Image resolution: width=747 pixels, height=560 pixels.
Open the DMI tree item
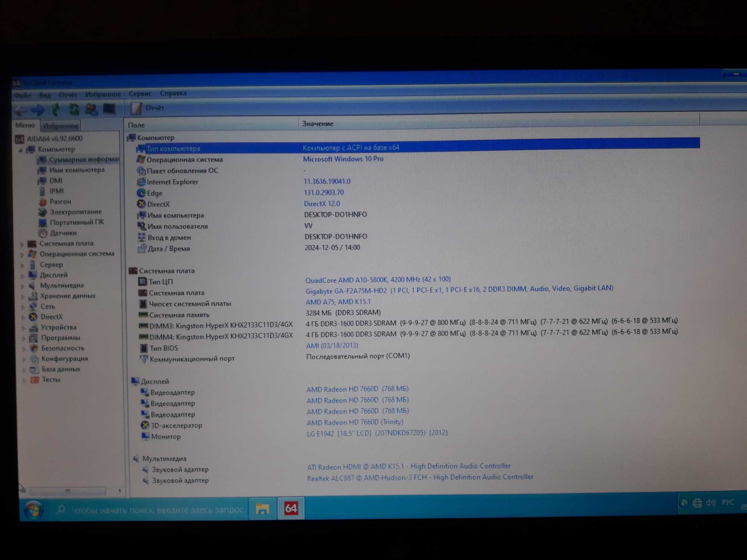[x=56, y=181]
